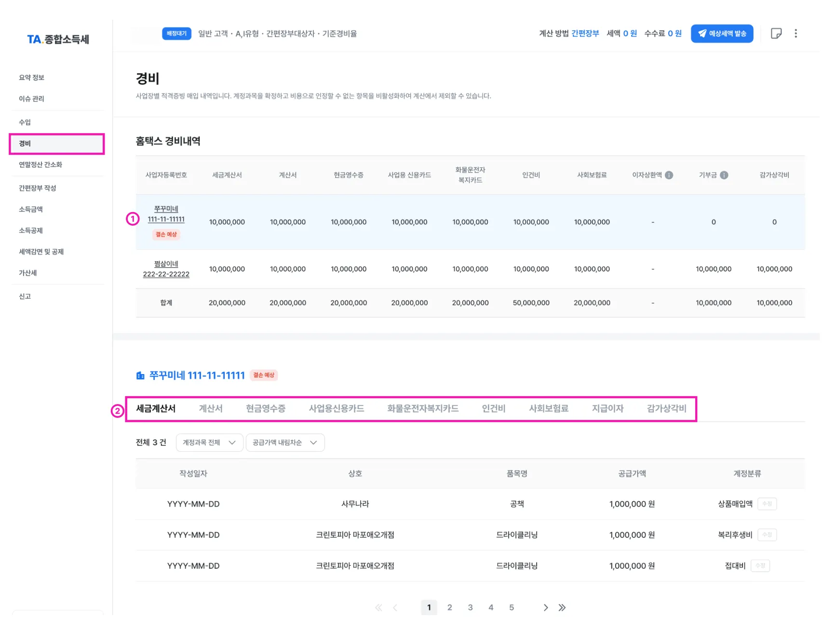
Task: Go to page 3
Action: (470, 607)
